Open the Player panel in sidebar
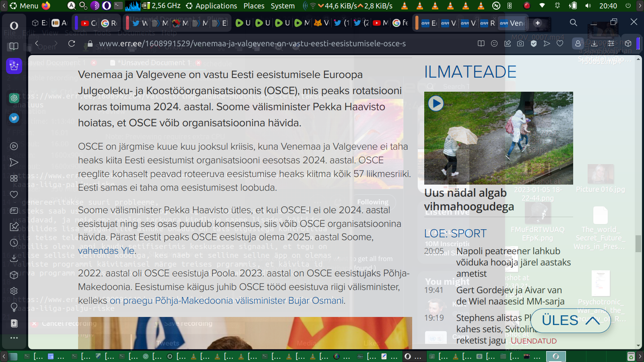This screenshot has height=362, width=644. click(14, 146)
